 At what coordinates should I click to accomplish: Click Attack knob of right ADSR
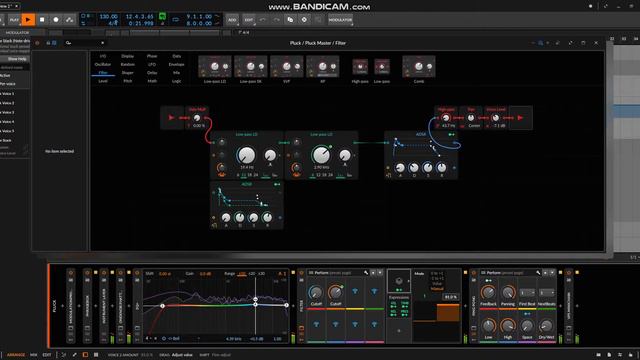[x=400, y=167]
